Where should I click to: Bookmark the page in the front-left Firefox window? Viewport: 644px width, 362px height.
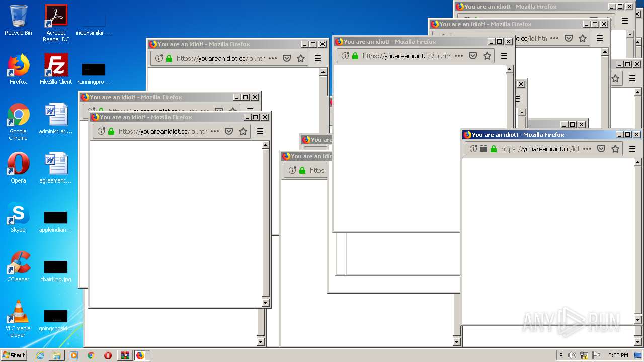coord(243,131)
